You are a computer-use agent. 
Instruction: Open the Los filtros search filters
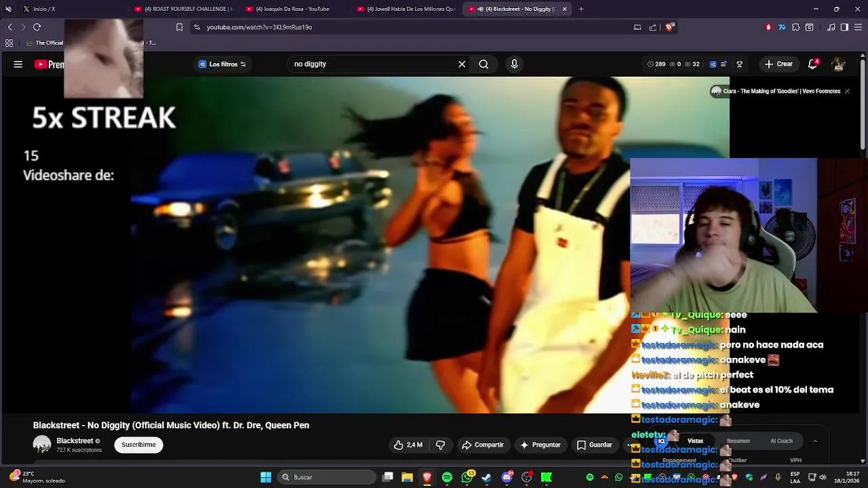point(222,64)
